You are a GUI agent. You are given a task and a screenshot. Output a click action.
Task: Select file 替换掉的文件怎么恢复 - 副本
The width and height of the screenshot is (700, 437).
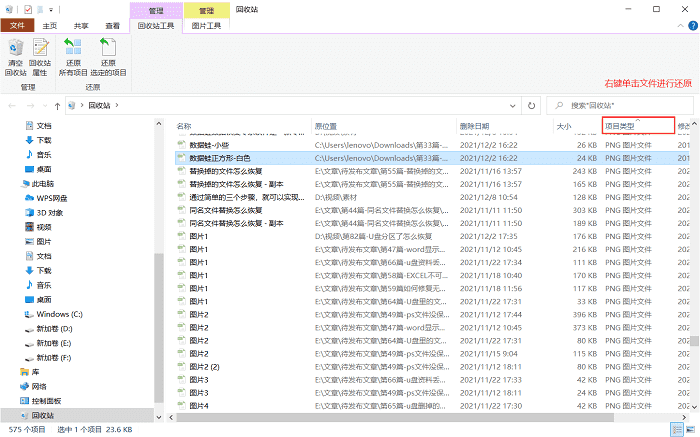click(x=236, y=184)
